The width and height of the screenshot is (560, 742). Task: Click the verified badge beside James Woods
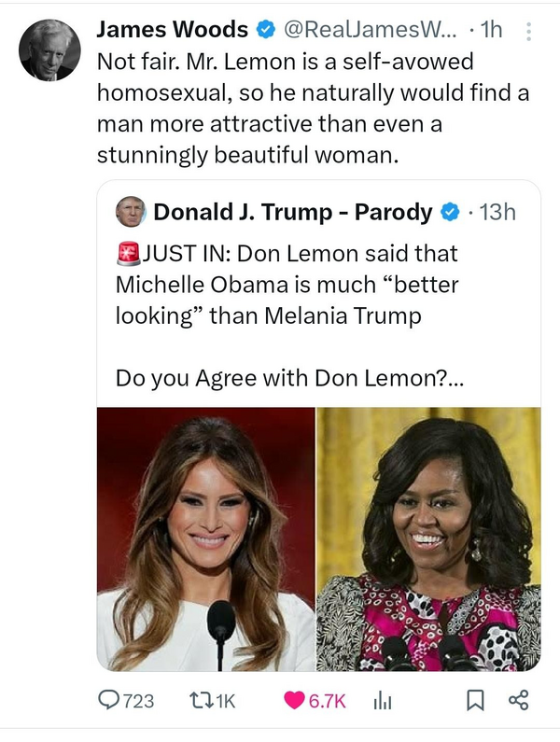265,30
